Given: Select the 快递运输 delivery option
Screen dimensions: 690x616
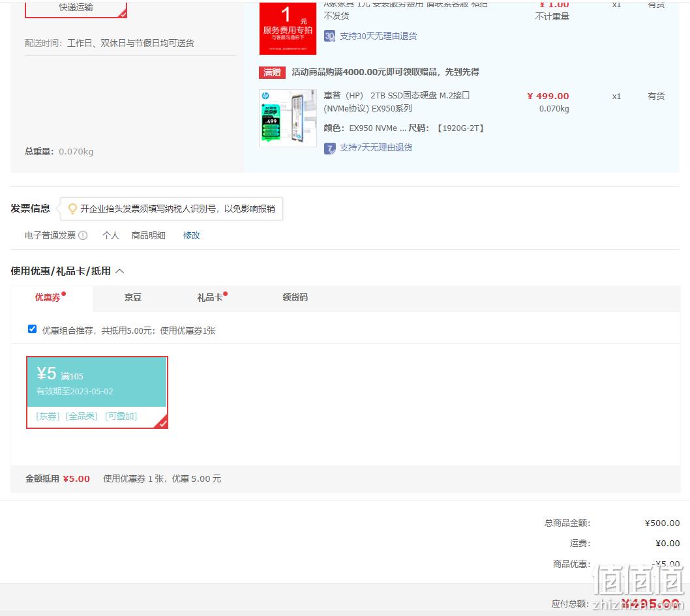Looking at the screenshot, I should pyautogui.click(x=76, y=8).
